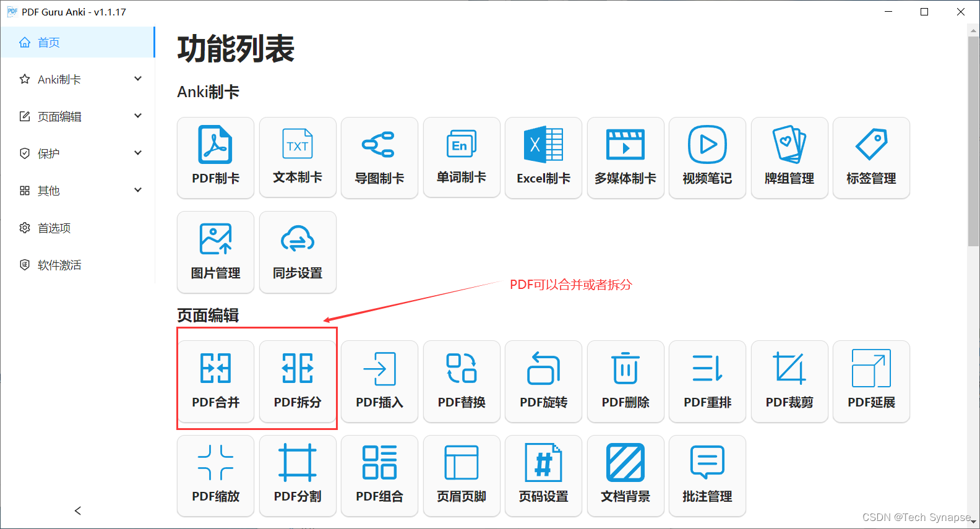Select 保护 in the sidebar
Image resolution: width=980 pixels, height=529 pixels.
[77, 153]
